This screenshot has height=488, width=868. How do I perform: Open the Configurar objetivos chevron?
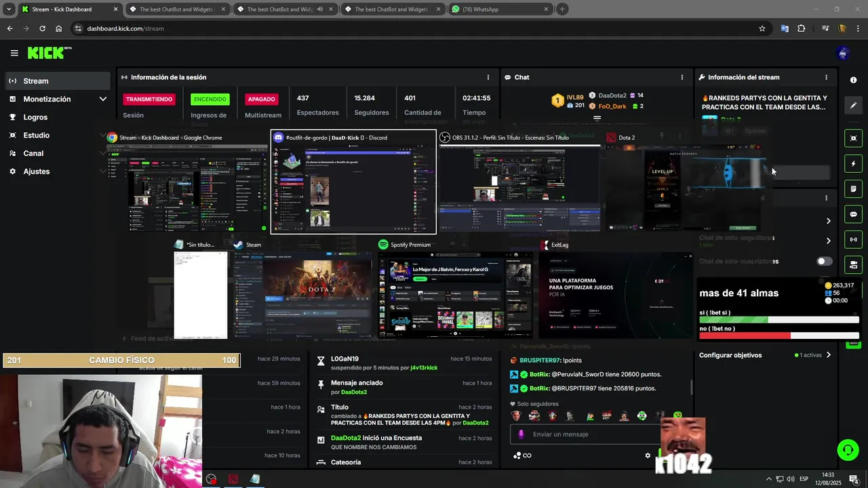(x=828, y=355)
